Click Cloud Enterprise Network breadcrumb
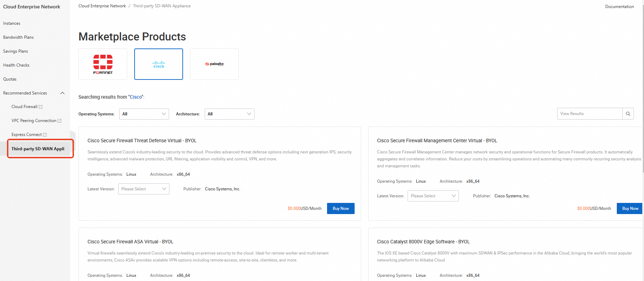The image size is (644, 281). [102, 6]
